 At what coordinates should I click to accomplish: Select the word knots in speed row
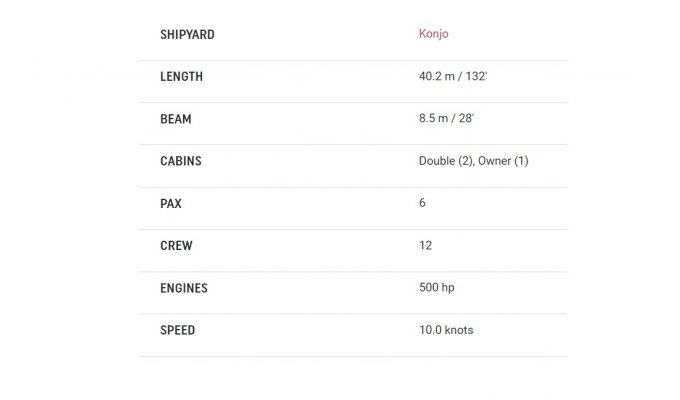459,330
